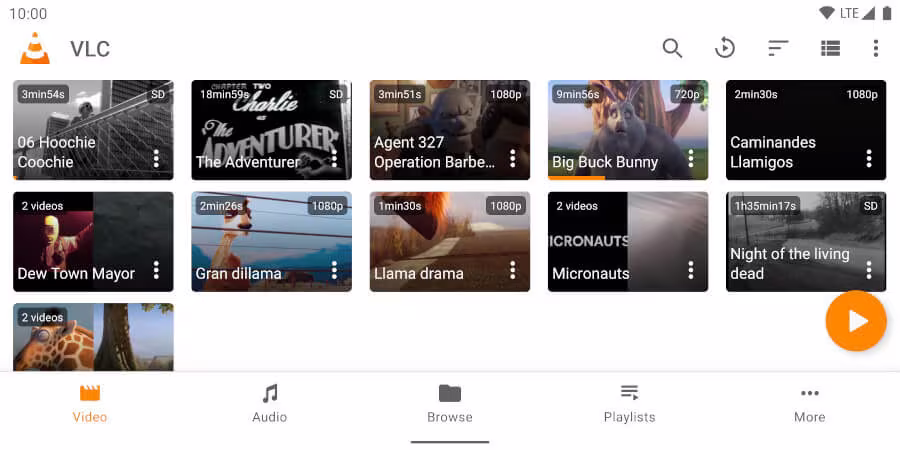Switch to the Audio tab
This screenshot has height=450, width=900.
click(270, 405)
